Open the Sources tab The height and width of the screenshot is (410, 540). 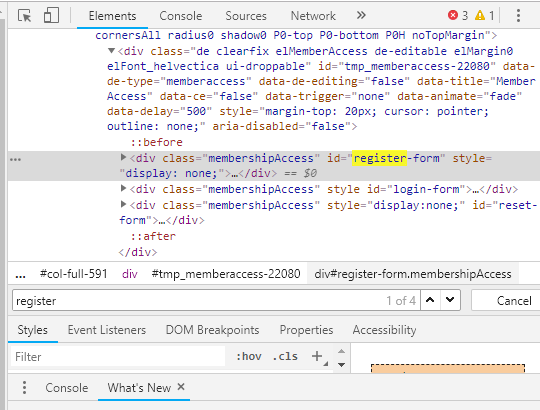pos(246,16)
